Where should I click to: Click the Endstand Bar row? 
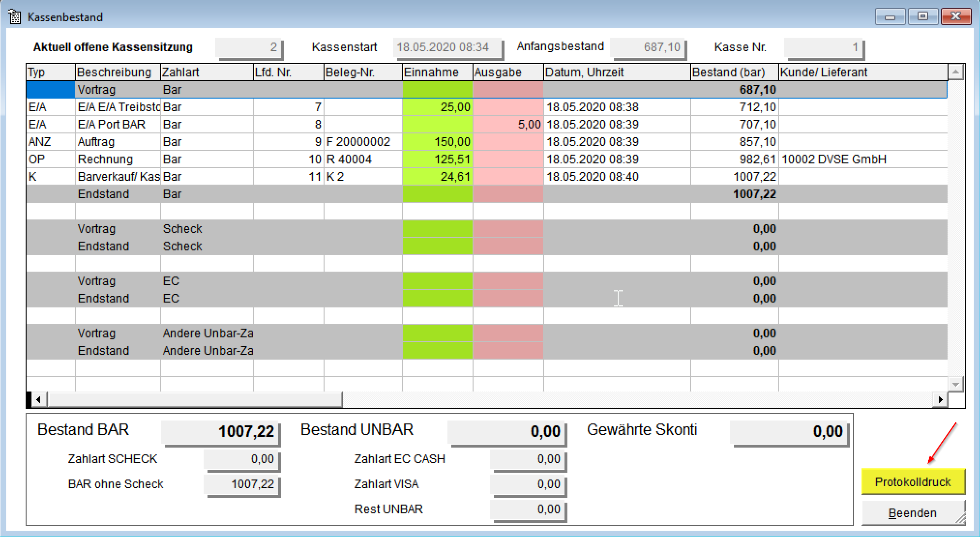point(487,194)
